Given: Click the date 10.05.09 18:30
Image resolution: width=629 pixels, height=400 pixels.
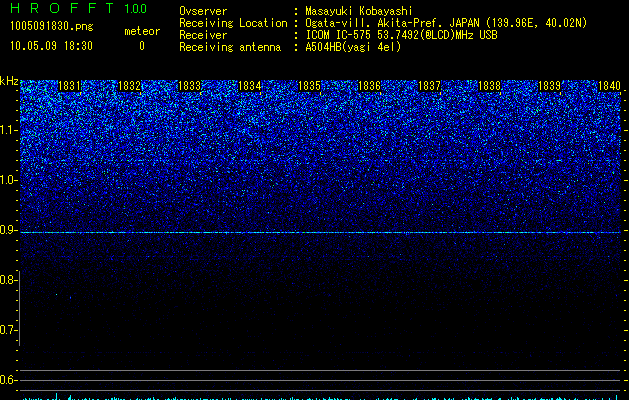Looking at the screenshot, I should [51, 46].
